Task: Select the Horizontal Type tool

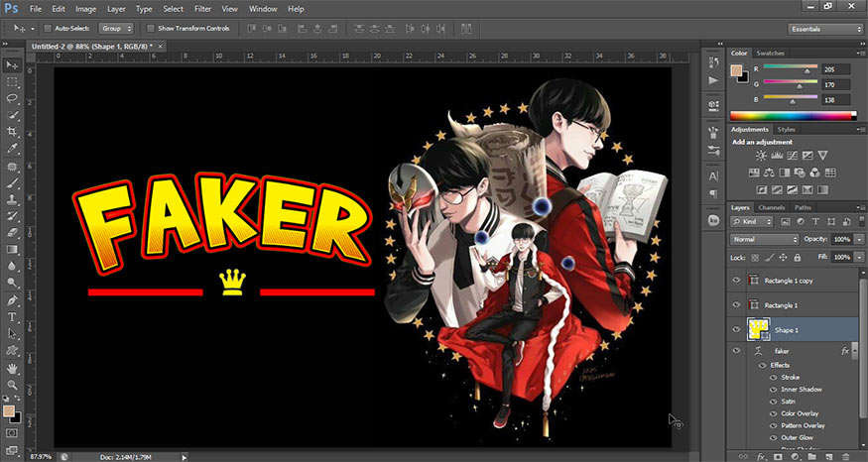Action: point(12,317)
